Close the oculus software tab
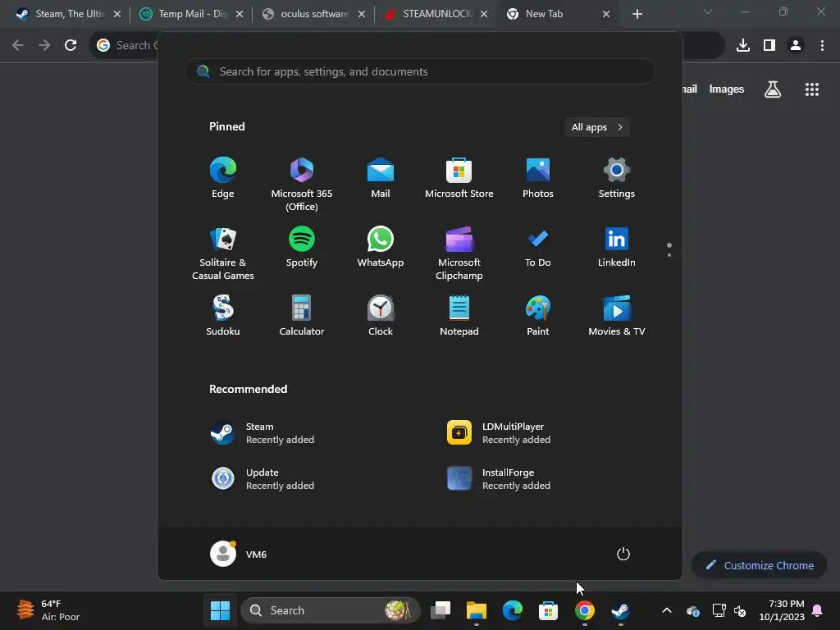This screenshot has width=840, height=630. pyautogui.click(x=362, y=15)
